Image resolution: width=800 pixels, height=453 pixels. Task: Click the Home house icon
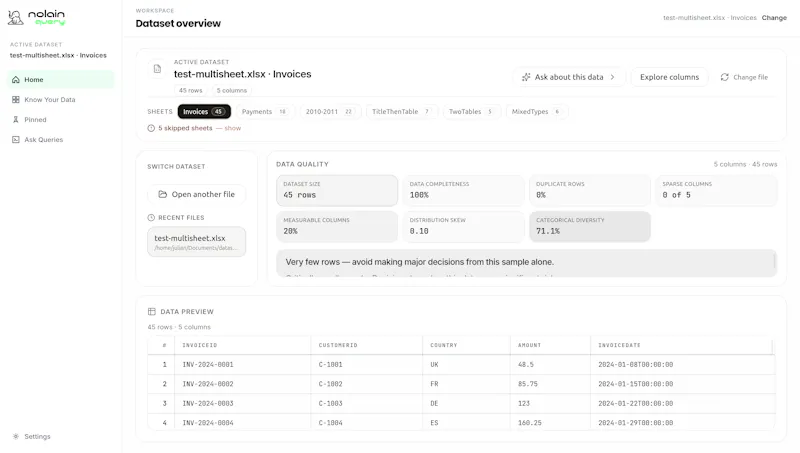click(x=16, y=80)
